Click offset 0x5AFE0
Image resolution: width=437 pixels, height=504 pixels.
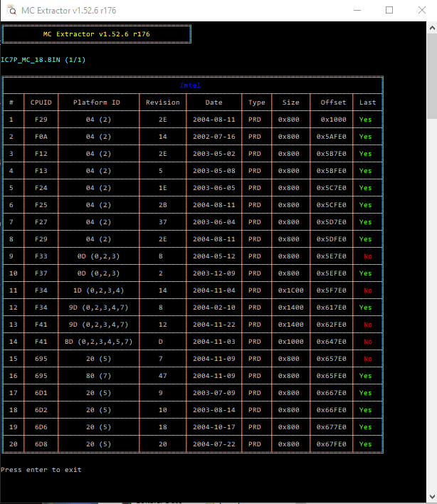click(331, 137)
